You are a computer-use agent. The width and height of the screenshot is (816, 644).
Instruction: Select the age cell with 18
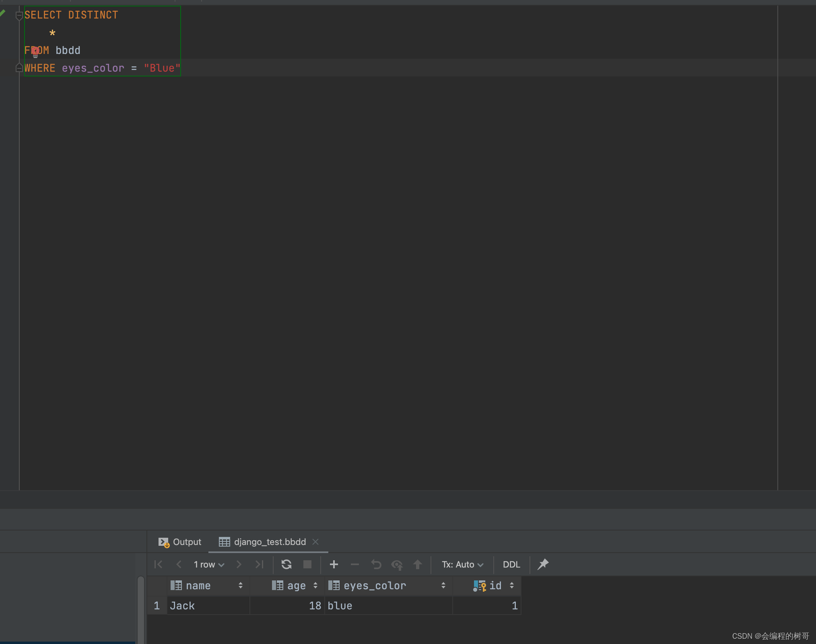coord(287,606)
